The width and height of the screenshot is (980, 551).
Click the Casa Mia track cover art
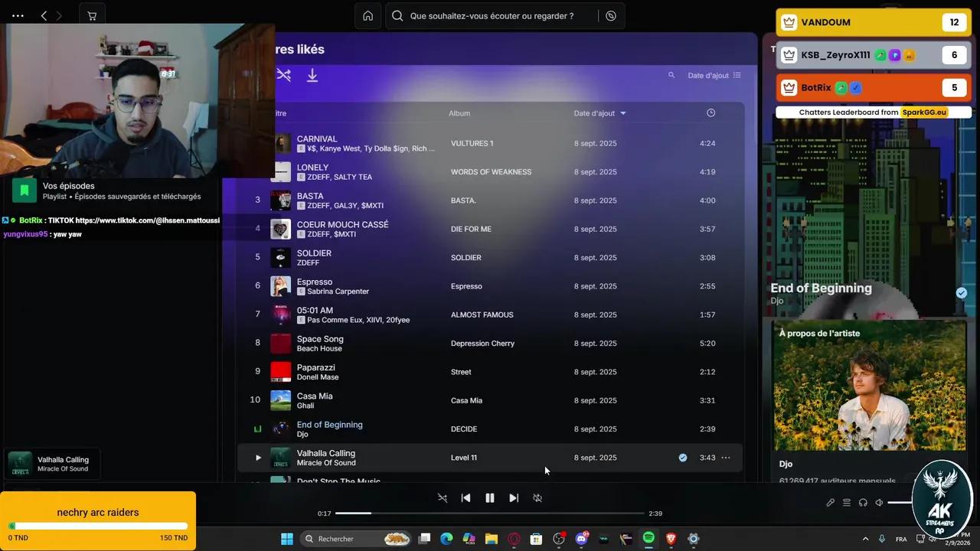pos(281,400)
